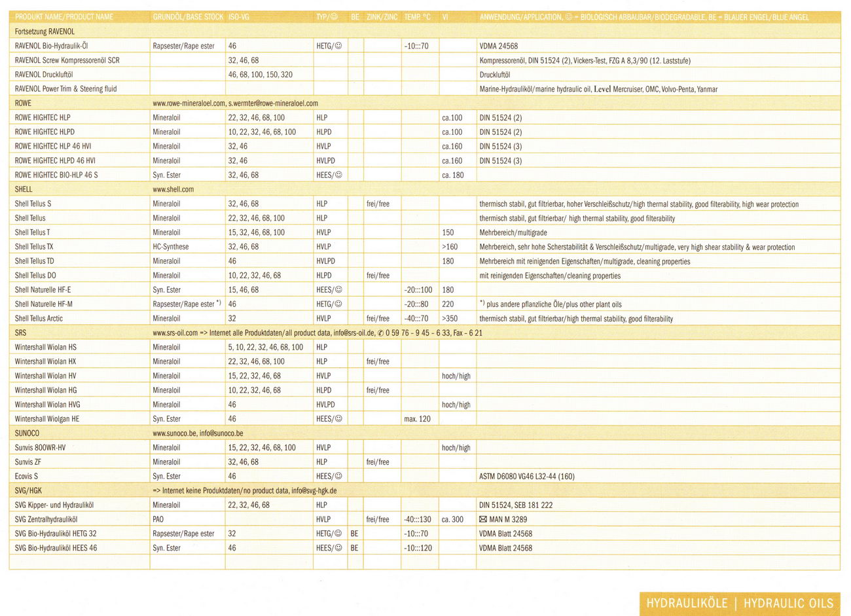This screenshot has height=616, width=851.
Task: Click the ZINK/ZINC column header
Action: [382, 17]
